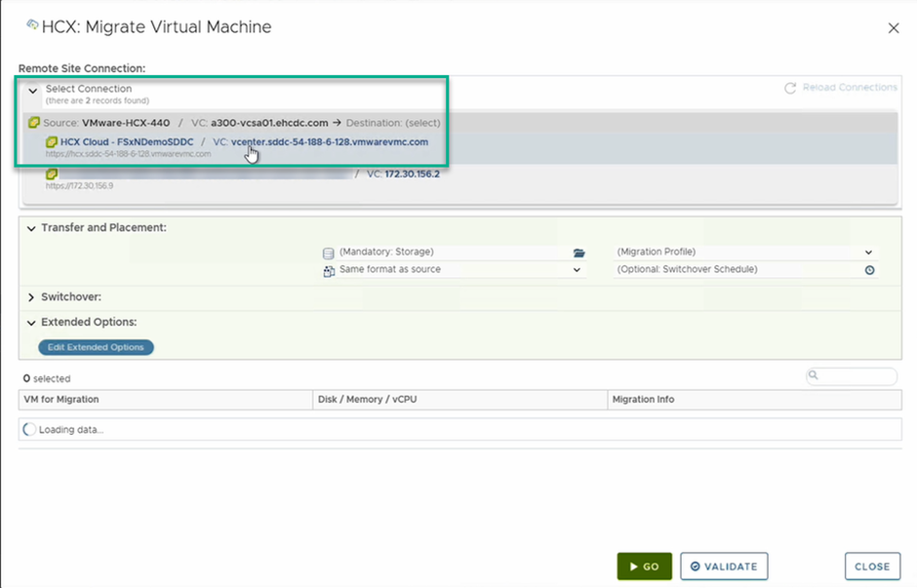
Task: Click the VM for Migration column header
Action: [166, 399]
